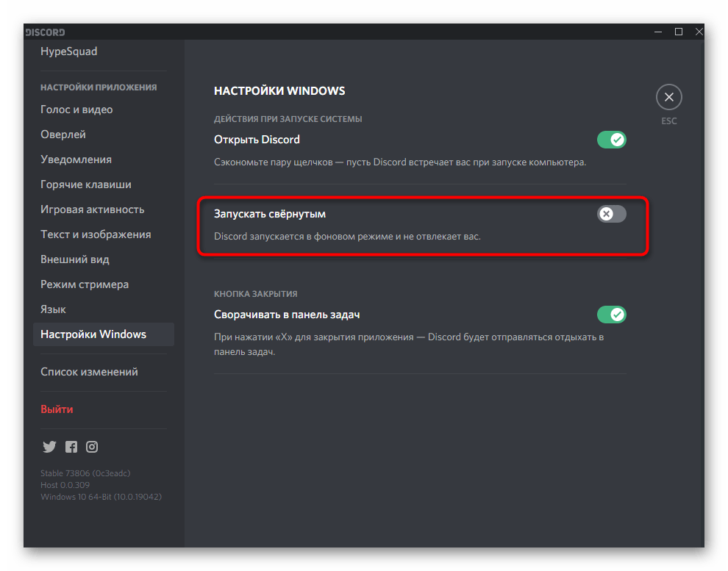Select the Язык section
The image size is (728, 571).
click(53, 310)
